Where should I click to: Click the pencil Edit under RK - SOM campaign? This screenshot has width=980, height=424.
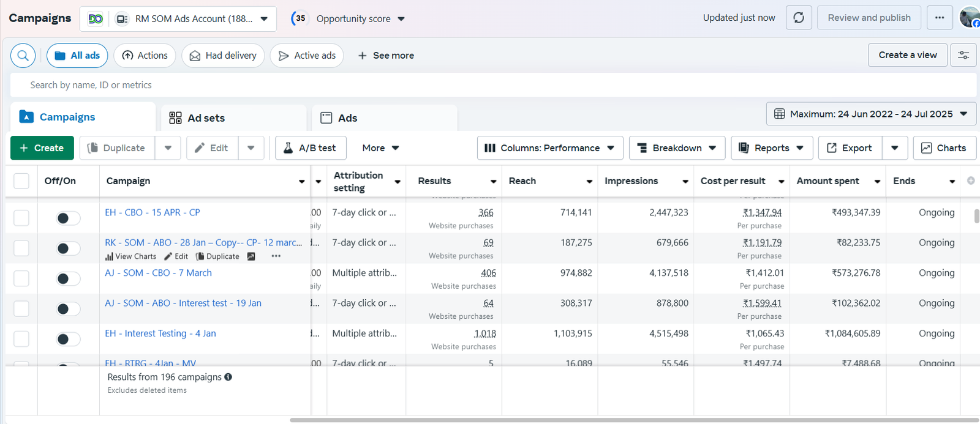click(176, 256)
